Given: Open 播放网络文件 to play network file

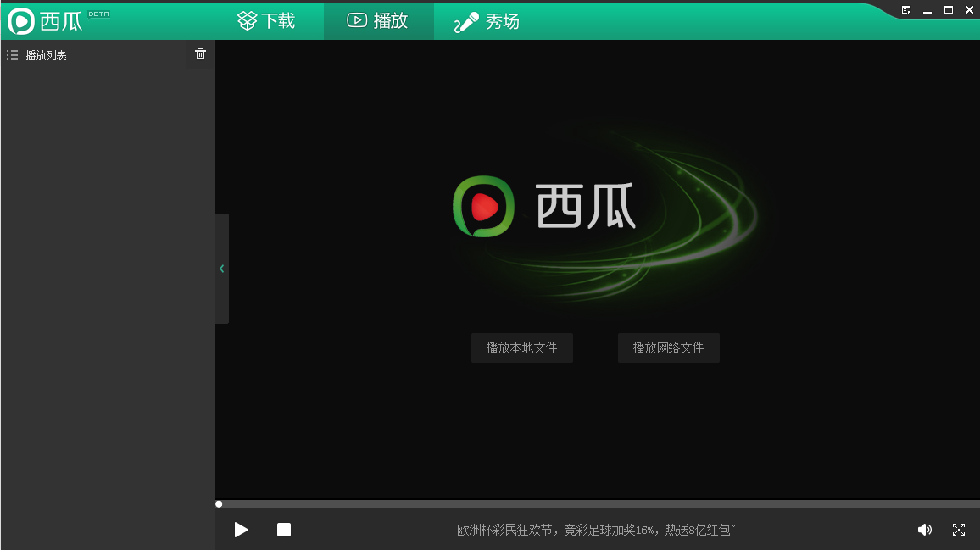Looking at the screenshot, I should click(x=668, y=347).
